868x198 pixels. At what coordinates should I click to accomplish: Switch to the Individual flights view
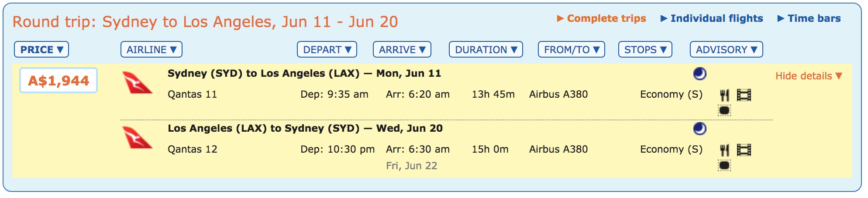tap(712, 18)
